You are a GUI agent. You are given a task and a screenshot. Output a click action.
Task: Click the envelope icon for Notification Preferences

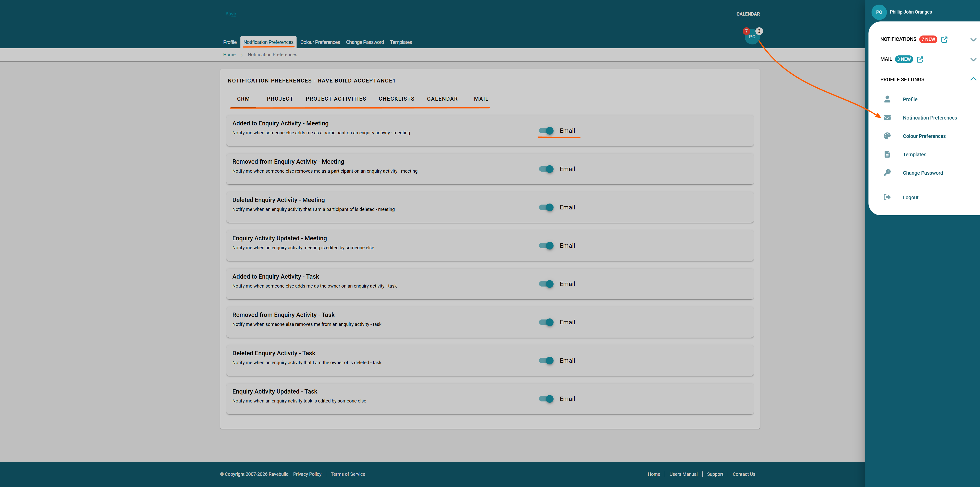pos(887,118)
